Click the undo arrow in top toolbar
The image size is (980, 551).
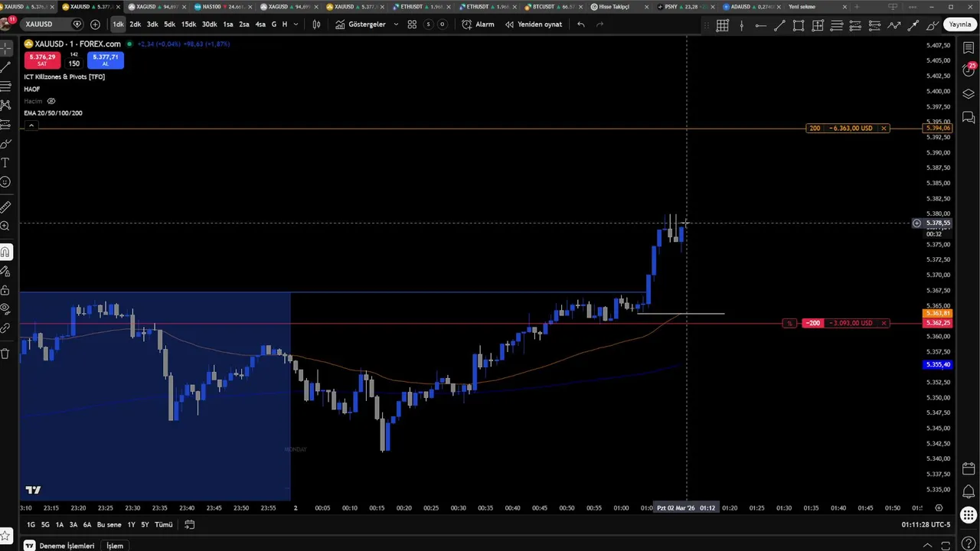[x=581, y=24]
